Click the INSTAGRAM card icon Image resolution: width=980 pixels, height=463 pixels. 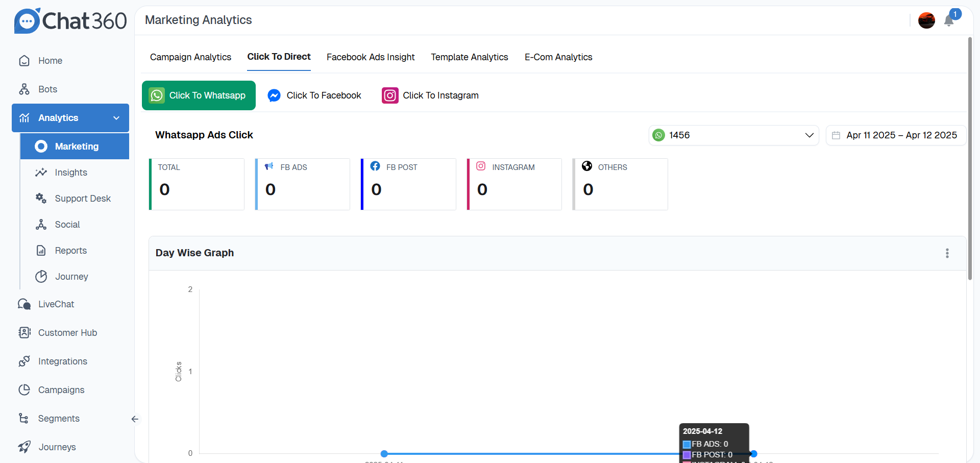coord(481,166)
